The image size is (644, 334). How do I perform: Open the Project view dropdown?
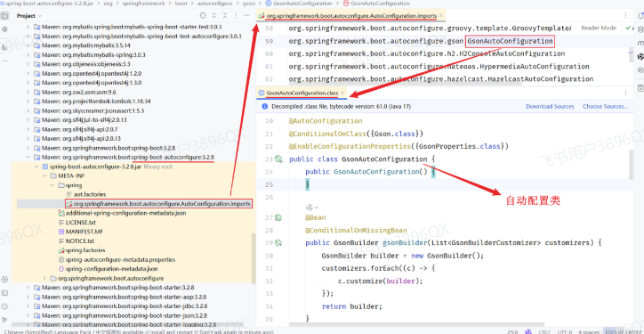point(29,16)
